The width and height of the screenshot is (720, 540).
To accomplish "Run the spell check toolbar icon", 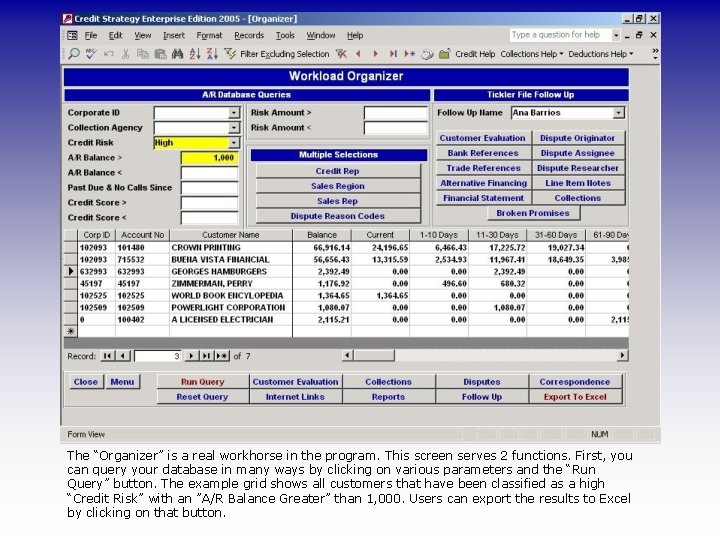I will pos(91,54).
